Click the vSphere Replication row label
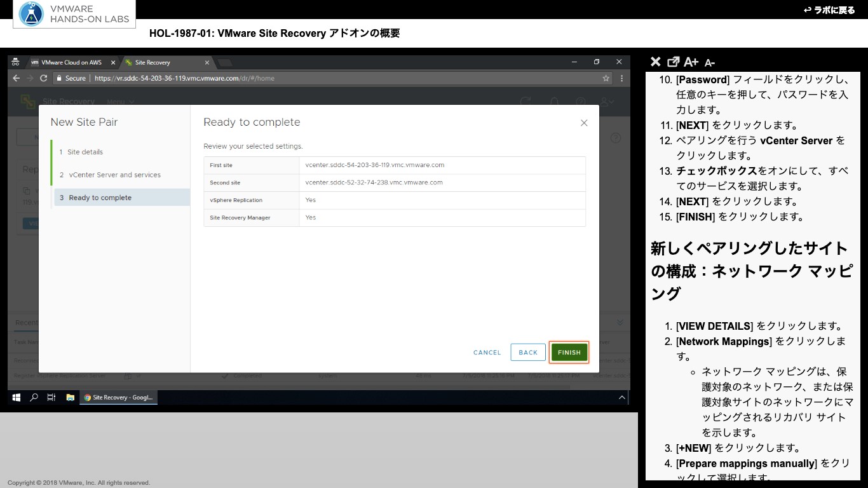 (x=236, y=200)
